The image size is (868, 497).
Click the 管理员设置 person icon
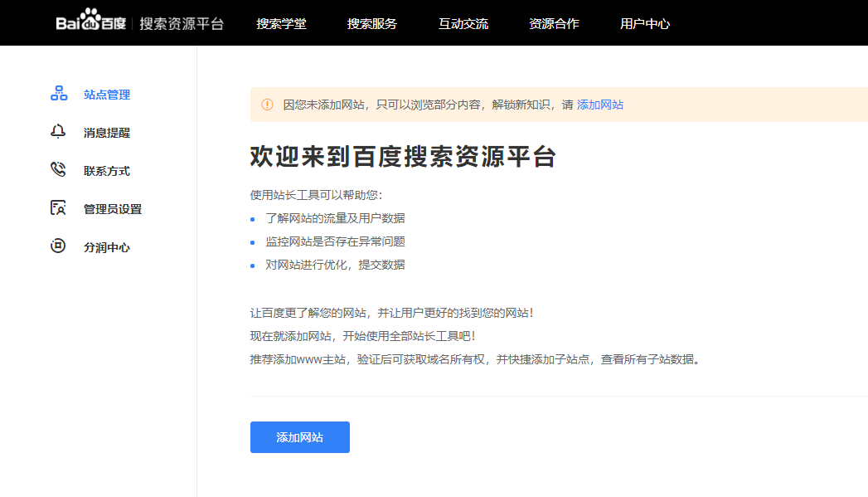coord(58,207)
